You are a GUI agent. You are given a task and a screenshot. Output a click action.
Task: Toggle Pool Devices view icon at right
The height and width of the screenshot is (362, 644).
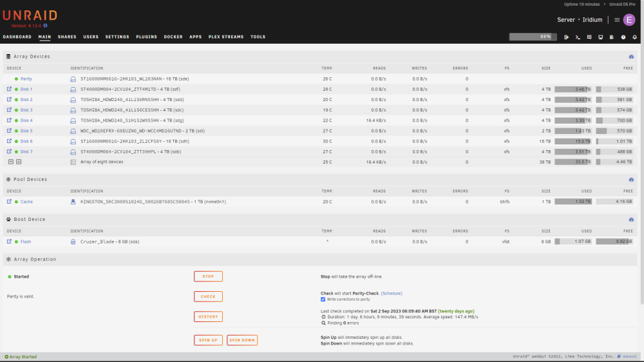(631, 180)
